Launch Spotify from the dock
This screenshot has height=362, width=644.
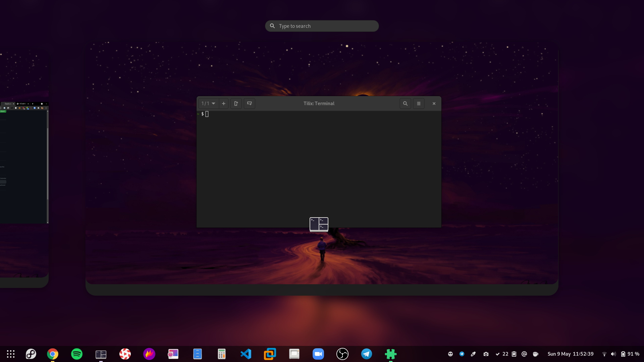pos(77,354)
